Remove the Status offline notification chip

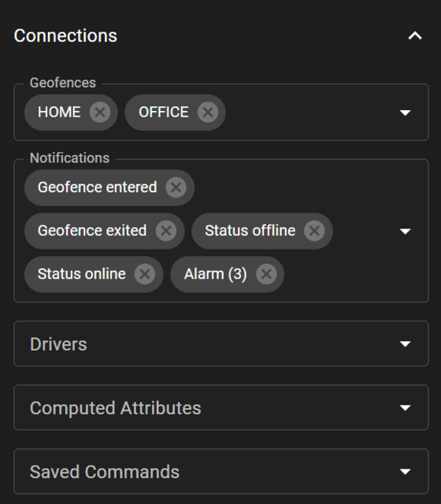(x=314, y=231)
